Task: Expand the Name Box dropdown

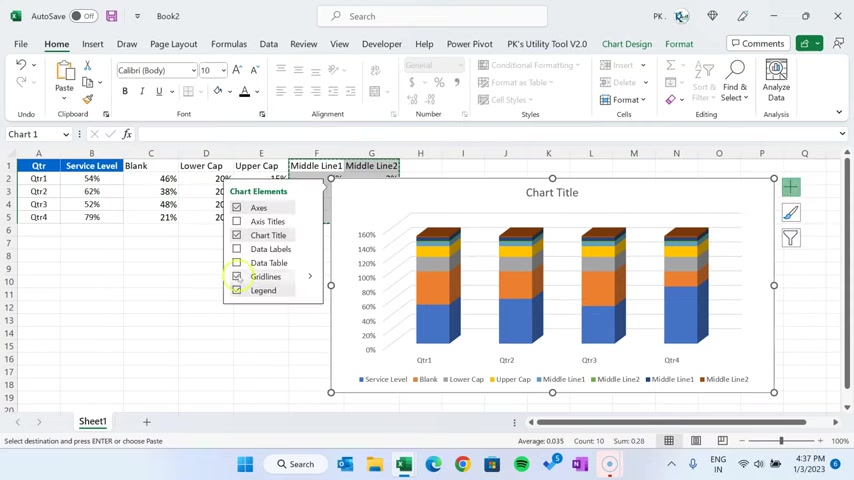Action: point(66,135)
